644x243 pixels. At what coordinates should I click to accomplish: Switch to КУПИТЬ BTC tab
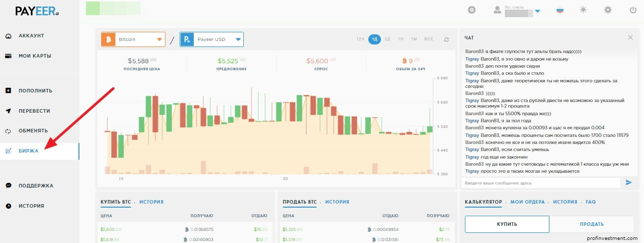[x=115, y=202]
